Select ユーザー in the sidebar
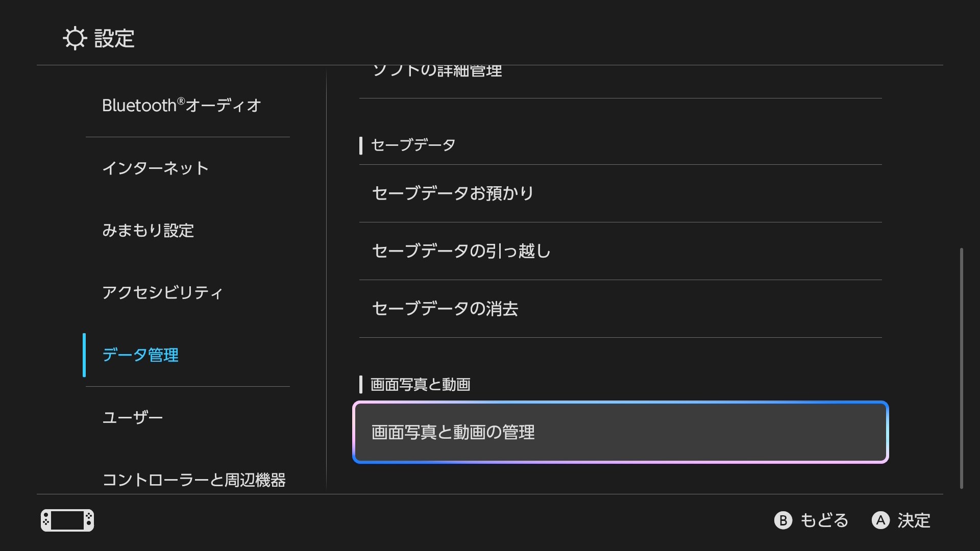980x551 pixels. coord(132,417)
